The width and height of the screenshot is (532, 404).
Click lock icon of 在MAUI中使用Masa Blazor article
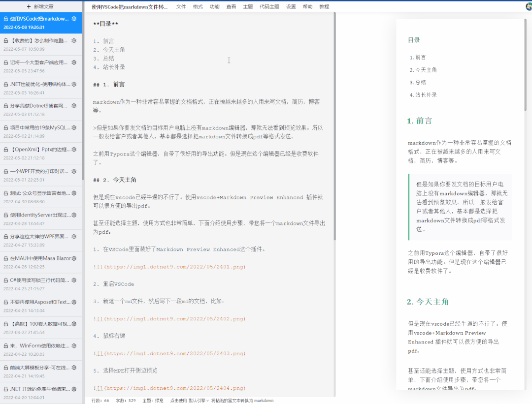coord(6,258)
